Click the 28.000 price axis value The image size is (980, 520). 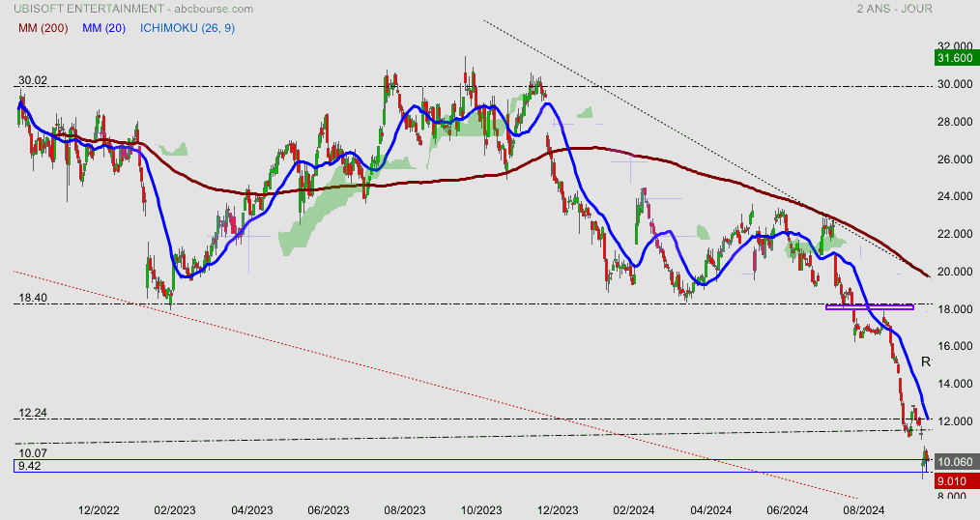click(954, 122)
